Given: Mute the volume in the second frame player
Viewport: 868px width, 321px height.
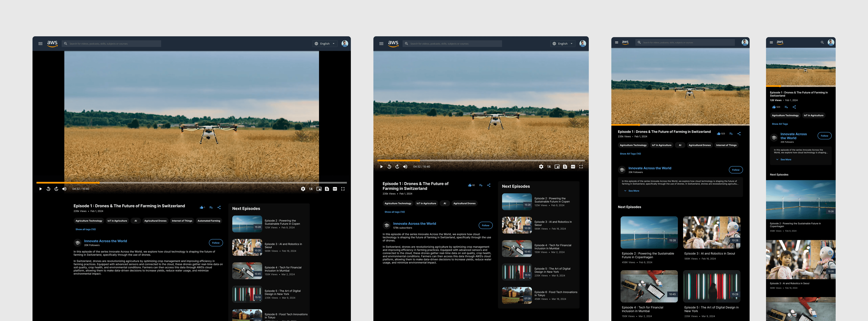Looking at the screenshot, I should (x=405, y=167).
